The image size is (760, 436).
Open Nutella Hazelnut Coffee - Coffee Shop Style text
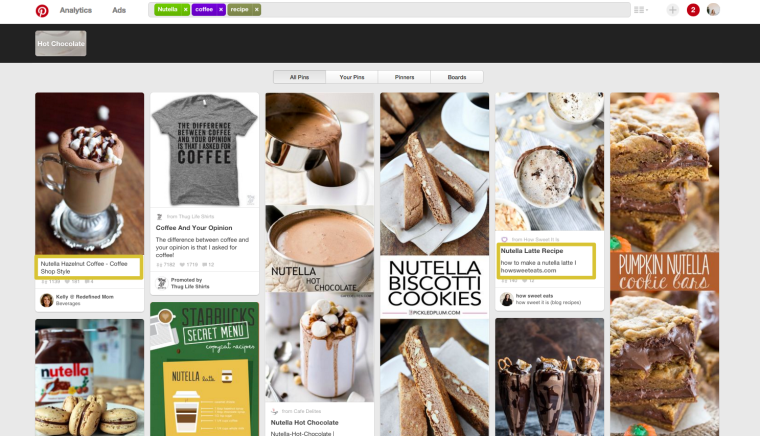tap(84, 267)
